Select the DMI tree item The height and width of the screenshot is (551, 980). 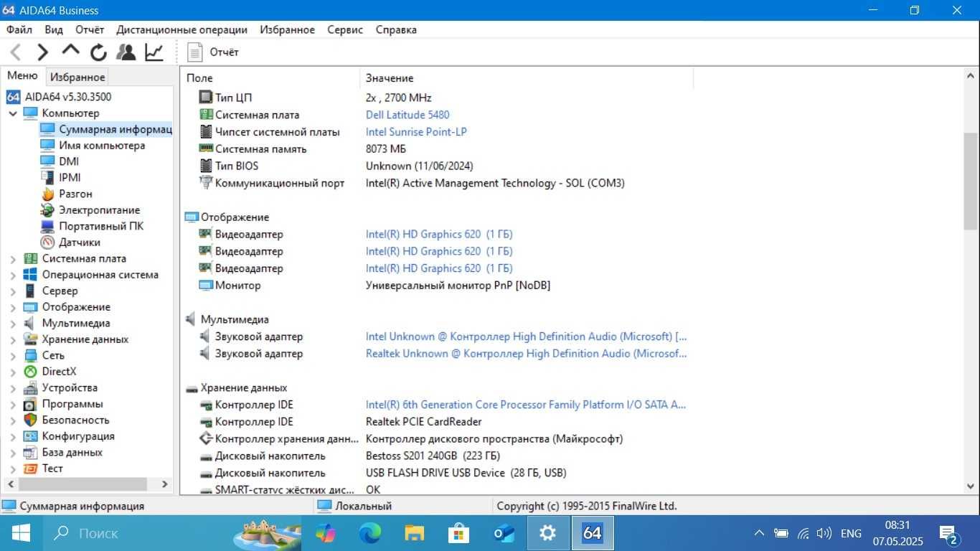click(69, 161)
